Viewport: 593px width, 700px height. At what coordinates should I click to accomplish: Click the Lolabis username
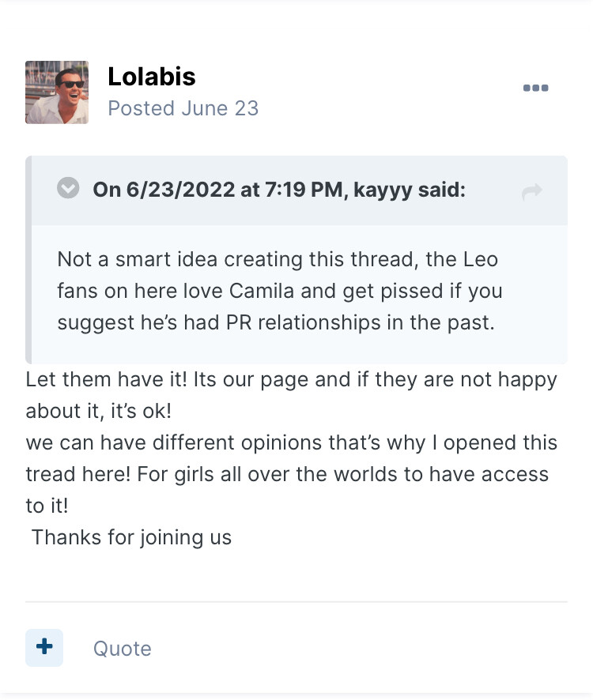(x=152, y=77)
